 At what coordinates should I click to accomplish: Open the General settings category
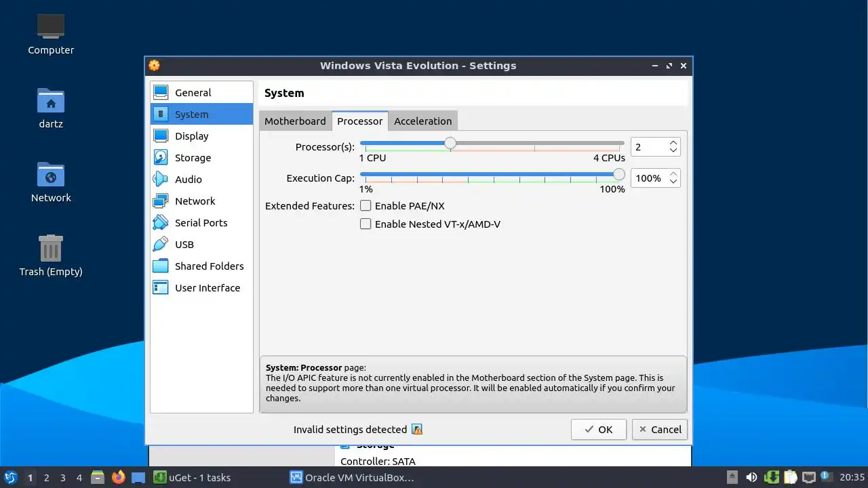pyautogui.click(x=201, y=93)
